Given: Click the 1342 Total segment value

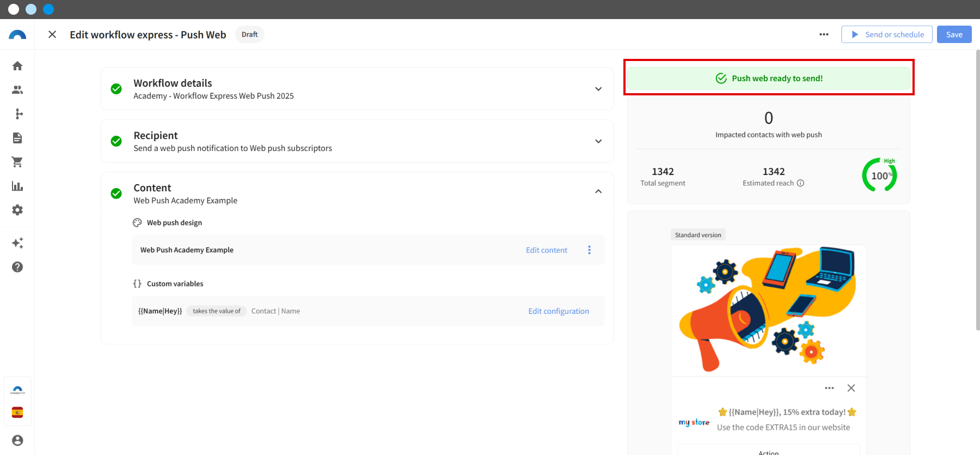Looking at the screenshot, I should (663, 172).
